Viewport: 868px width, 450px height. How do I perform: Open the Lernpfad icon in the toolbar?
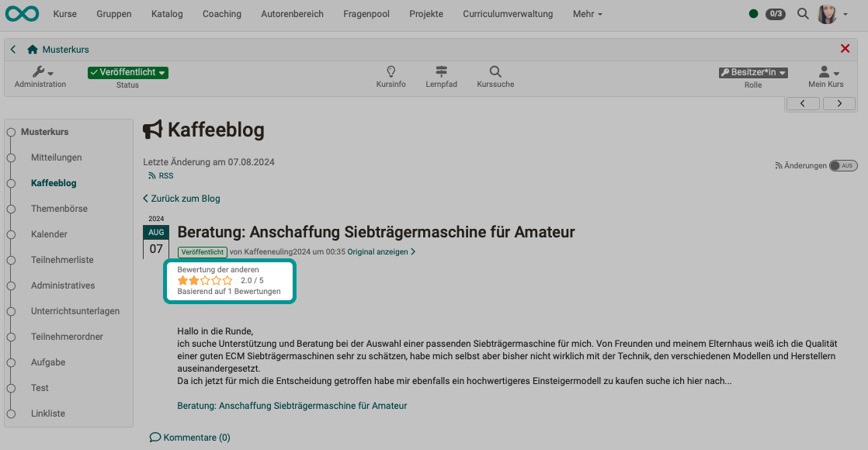click(441, 71)
